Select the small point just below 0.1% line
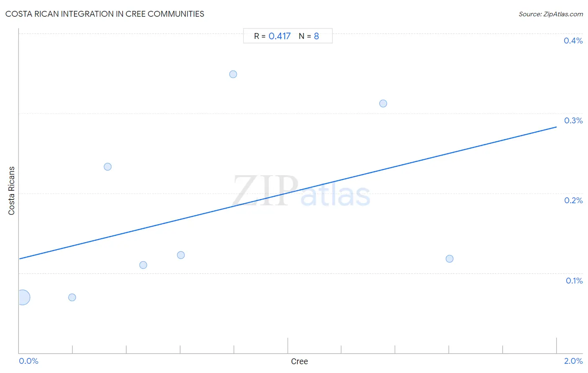The width and height of the screenshot is (588, 373). [x=72, y=297]
